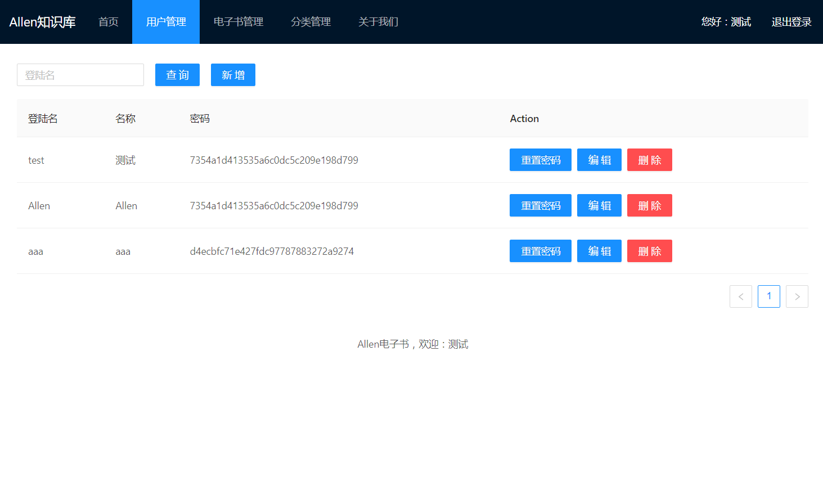Reset password for user test

click(x=540, y=160)
